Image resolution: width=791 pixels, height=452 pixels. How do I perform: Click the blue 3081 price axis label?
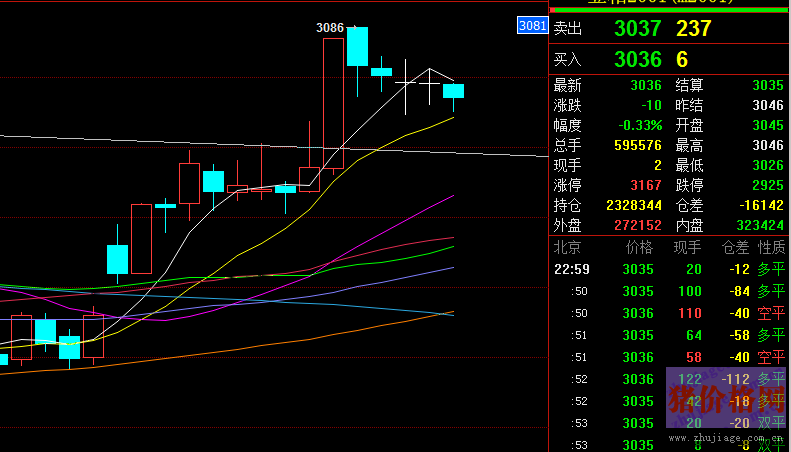(x=532, y=26)
